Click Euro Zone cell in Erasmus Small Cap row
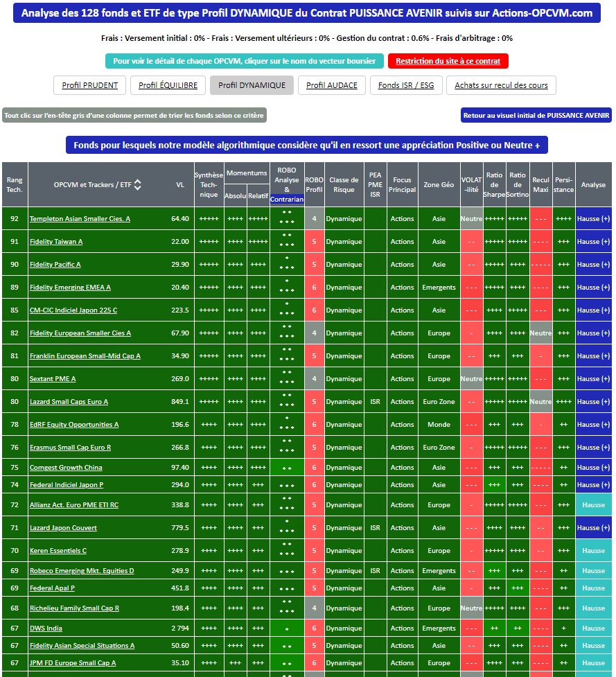The width and height of the screenshot is (616, 677). click(x=439, y=448)
